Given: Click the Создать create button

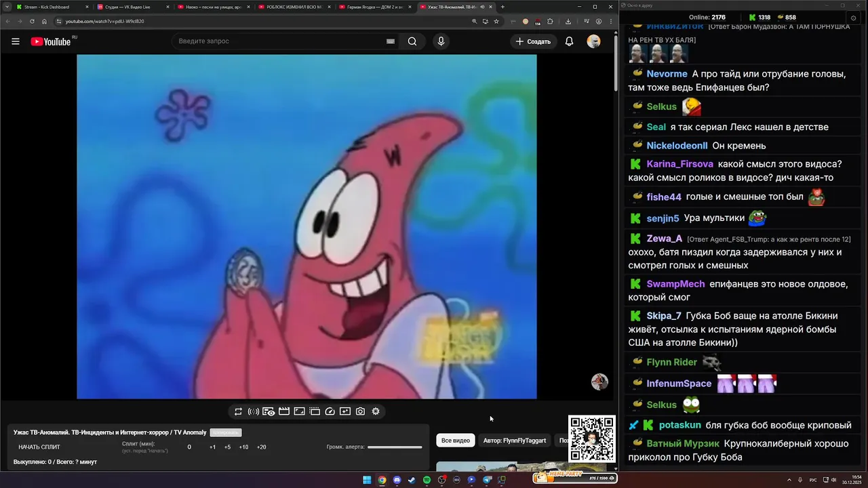Looking at the screenshot, I should point(533,41).
